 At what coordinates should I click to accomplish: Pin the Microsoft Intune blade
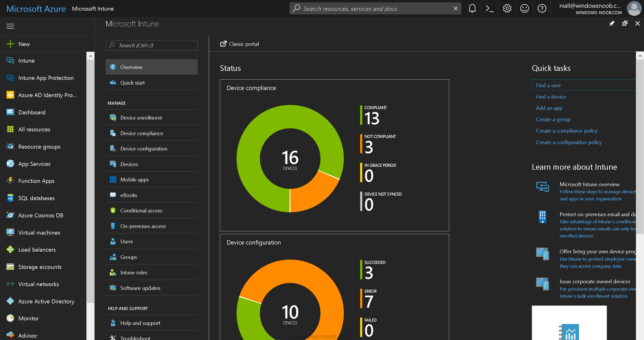(611, 24)
